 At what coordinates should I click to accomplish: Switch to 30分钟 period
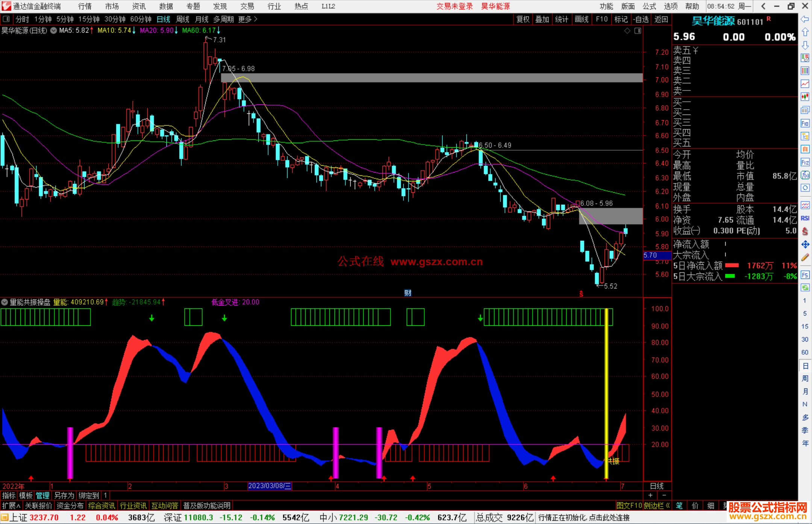point(115,19)
